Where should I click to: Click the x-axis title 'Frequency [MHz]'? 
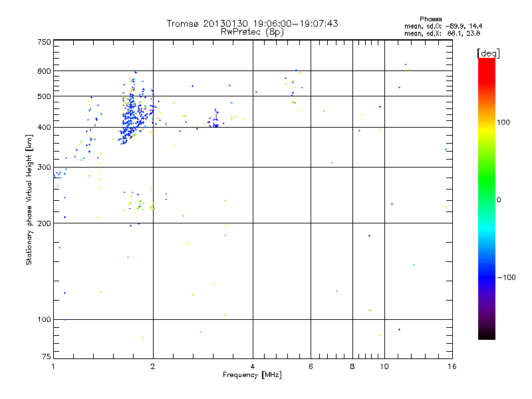252,375
